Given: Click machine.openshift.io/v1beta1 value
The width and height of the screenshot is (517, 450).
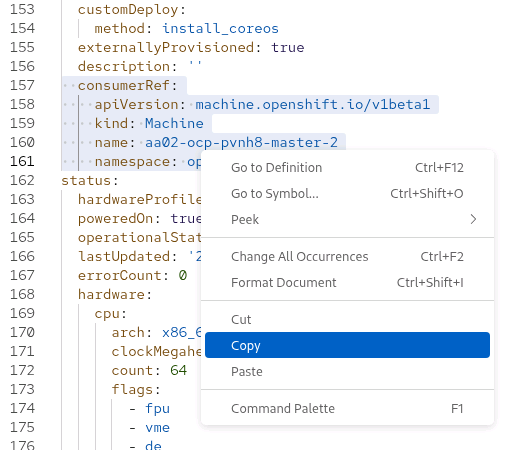Looking at the screenshot, I should click(x=313, y=105).
